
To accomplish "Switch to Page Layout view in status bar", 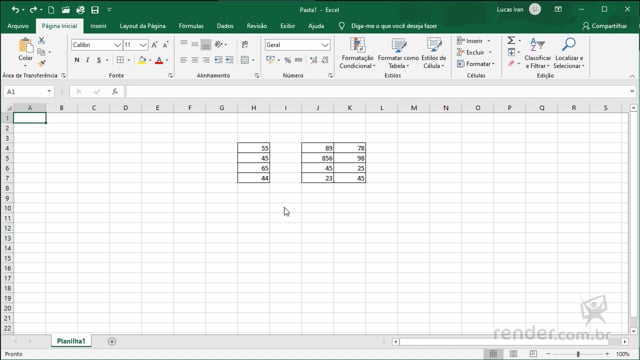I will tap(513, 354).
